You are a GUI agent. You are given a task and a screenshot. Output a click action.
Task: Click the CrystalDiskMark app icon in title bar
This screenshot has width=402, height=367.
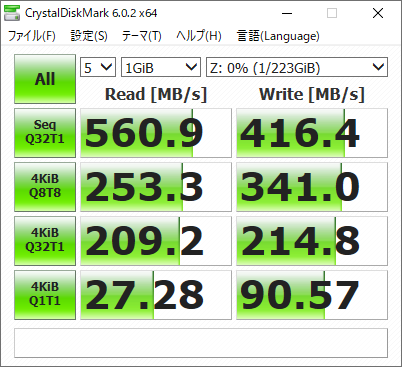(12, 13)
